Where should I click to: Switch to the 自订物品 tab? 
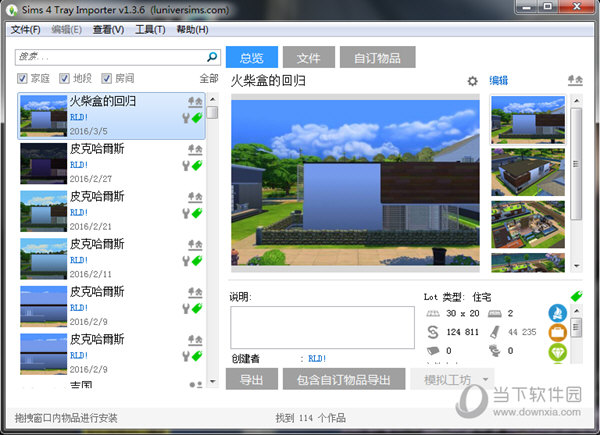tap(377, 57)
